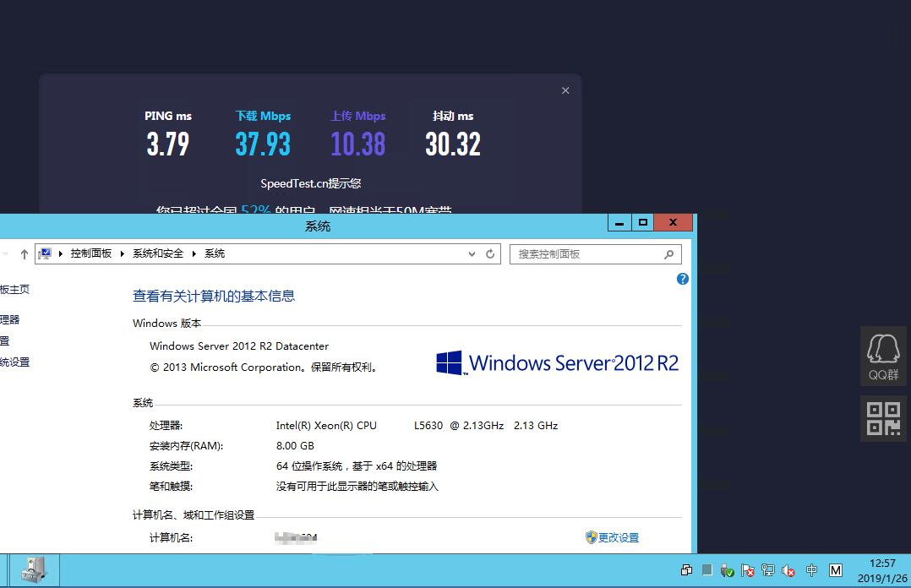Minimize the 系统 window
The image size is (911, 588).
619,222
